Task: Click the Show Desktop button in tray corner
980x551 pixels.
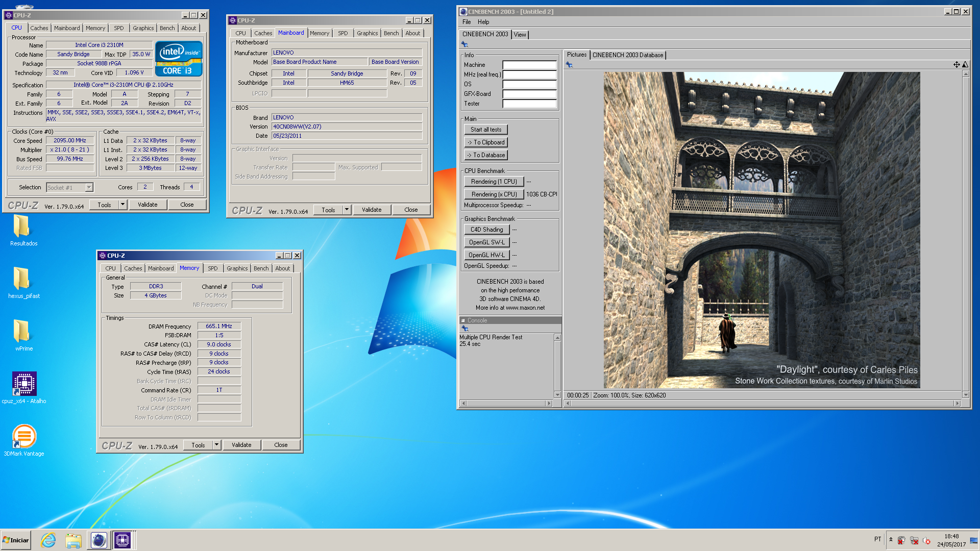Action: 974,540
